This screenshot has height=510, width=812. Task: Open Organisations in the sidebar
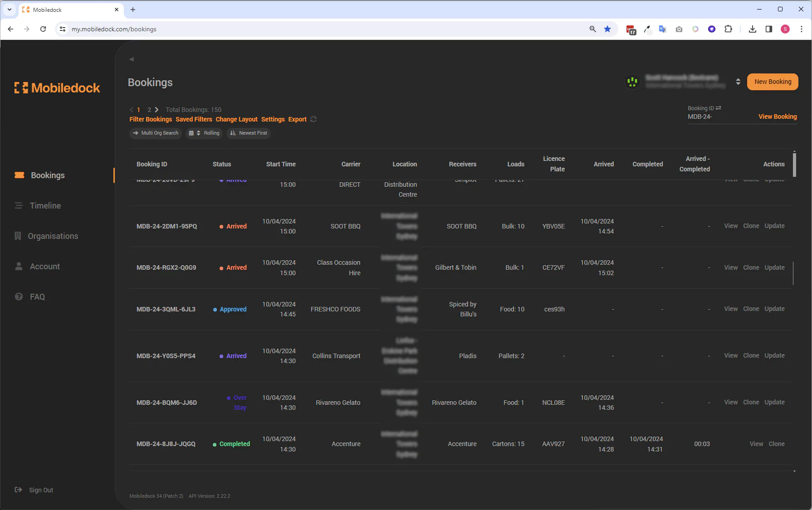53,236
